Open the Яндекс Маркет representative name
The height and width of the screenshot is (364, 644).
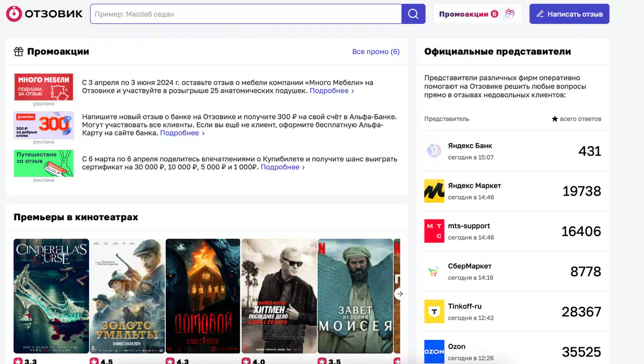(474, 185)
